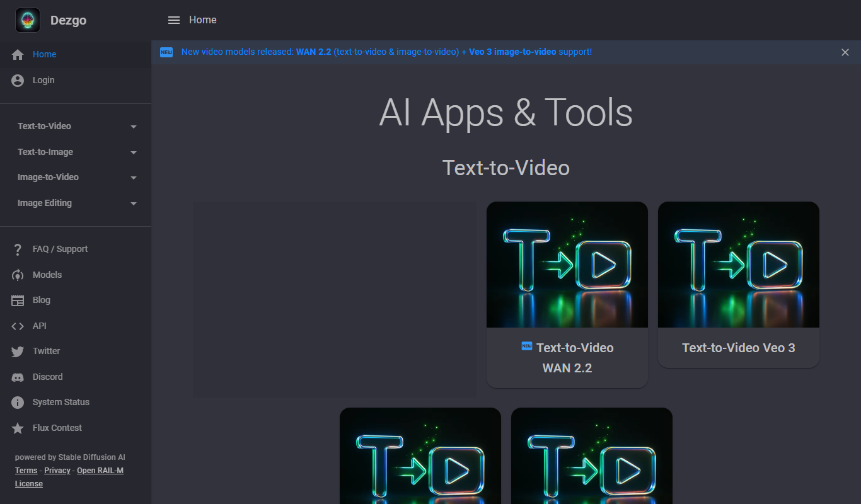The width and height of the screenshot is (861, 504).
Task: Open Text-to-Video sidebar category label
Action: (x=44, y=126)
